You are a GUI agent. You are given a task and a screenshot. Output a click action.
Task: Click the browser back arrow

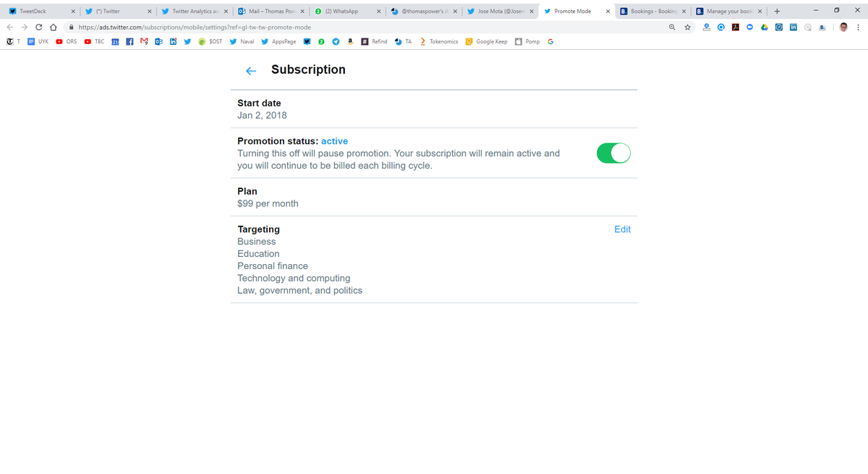pos(11,27)
